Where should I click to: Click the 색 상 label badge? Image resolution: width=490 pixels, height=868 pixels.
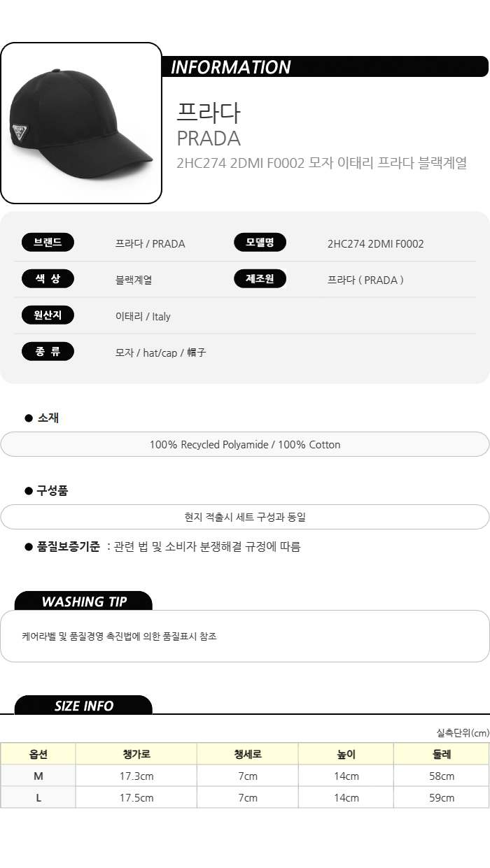tap(48, 279)
